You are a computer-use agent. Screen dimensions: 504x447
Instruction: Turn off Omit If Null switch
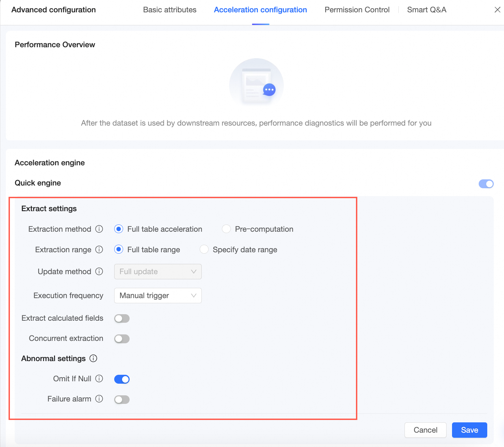(122, 379)
